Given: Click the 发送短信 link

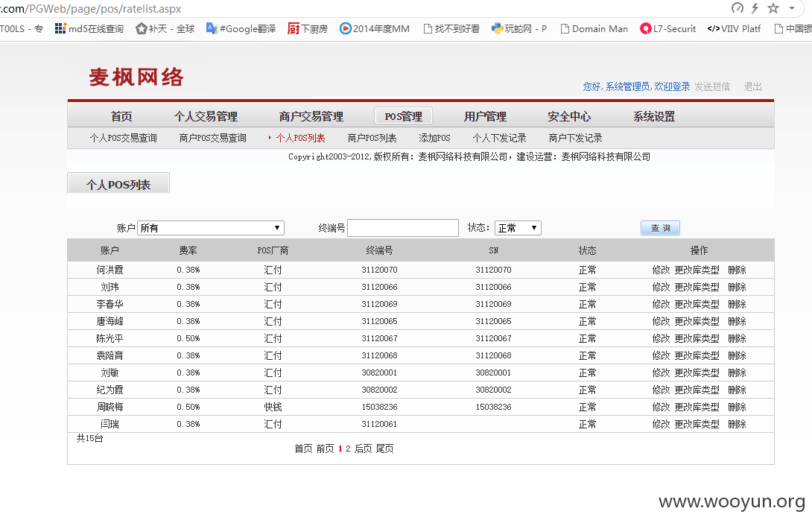Looking at the screenshot, I should [712, 86].
